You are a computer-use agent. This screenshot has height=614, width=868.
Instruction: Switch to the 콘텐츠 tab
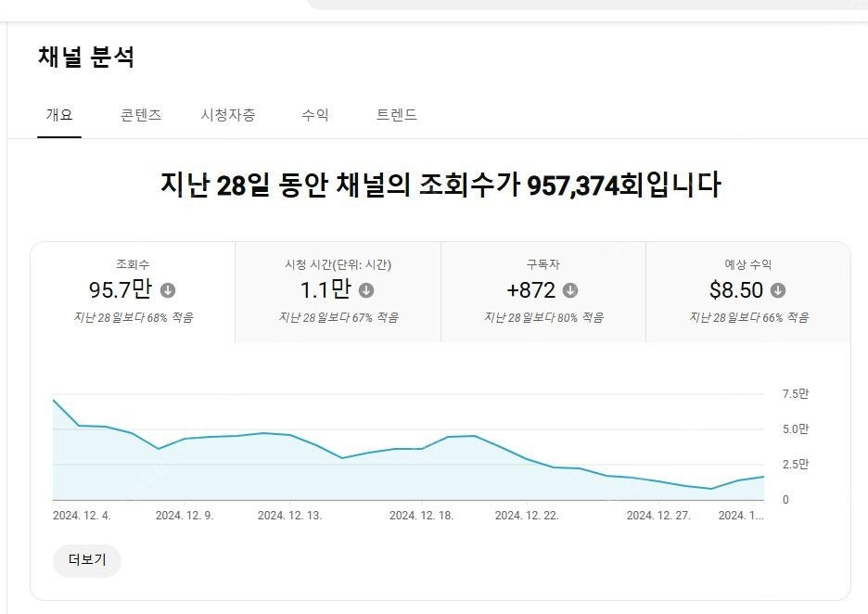[x=139, y=115]
